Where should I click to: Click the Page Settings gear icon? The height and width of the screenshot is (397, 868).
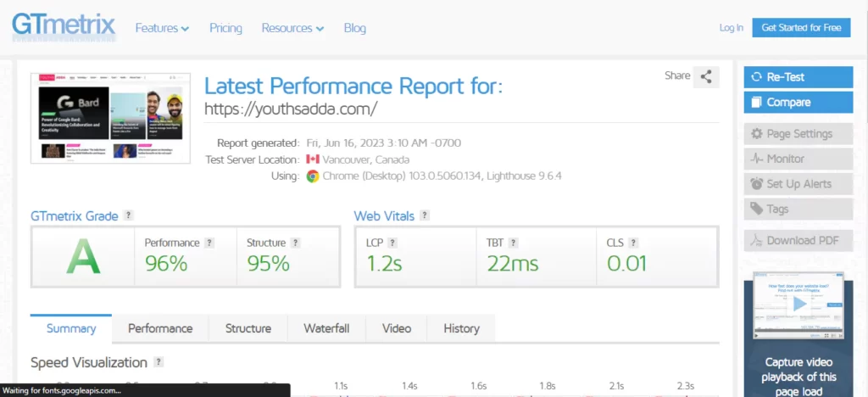pyautogui.click(x=756, y=134)
